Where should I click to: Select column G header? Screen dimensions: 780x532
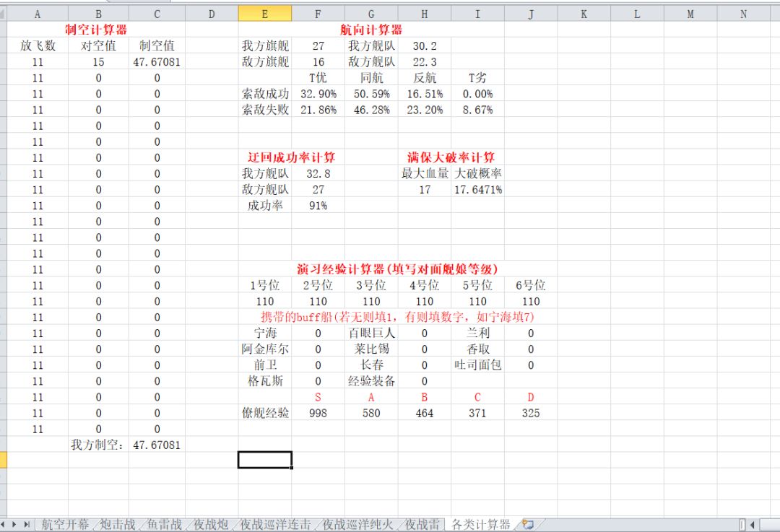click(371, 14)
